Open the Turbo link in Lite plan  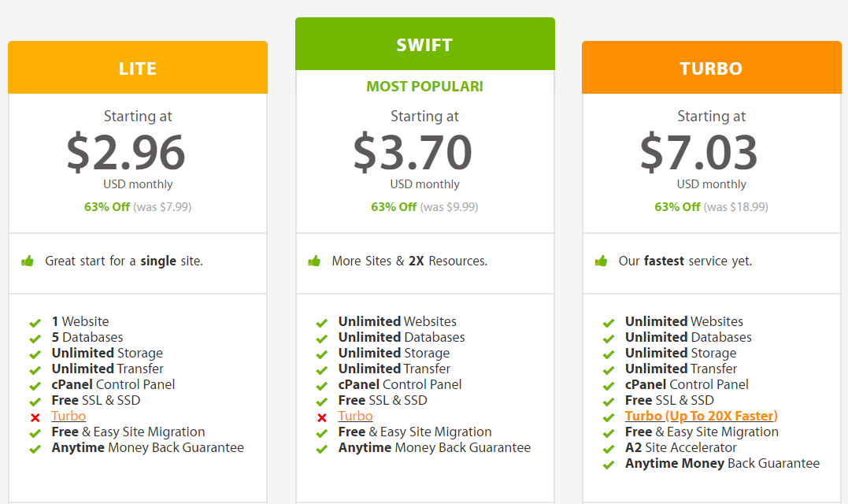tap(69, 416)
